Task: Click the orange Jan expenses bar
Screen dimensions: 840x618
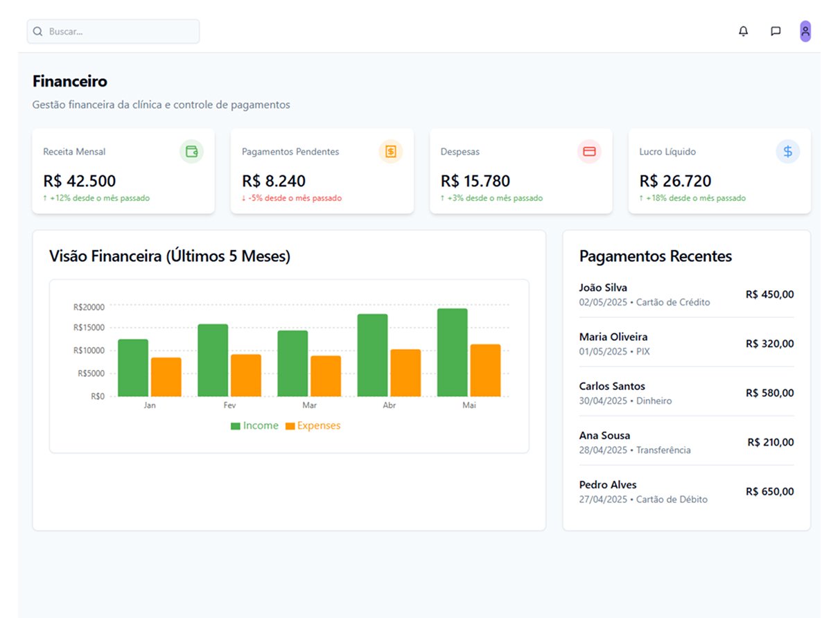Action: pos(166,378)
